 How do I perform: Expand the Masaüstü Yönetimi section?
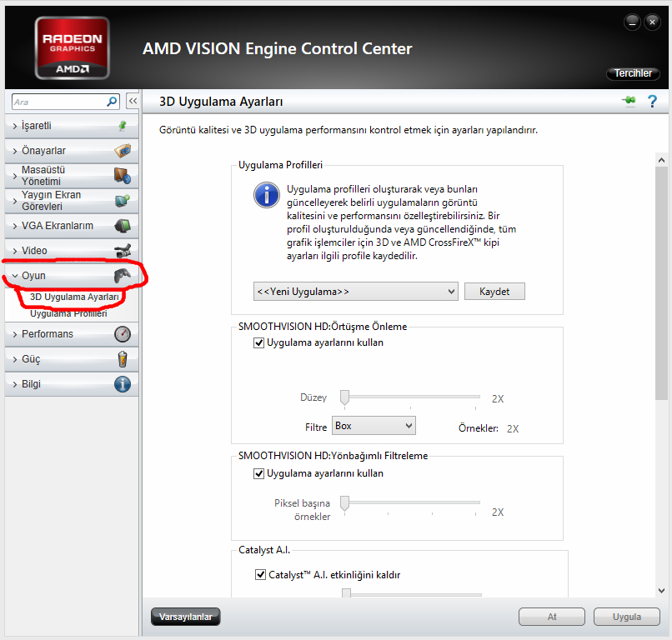click(72, 176)
